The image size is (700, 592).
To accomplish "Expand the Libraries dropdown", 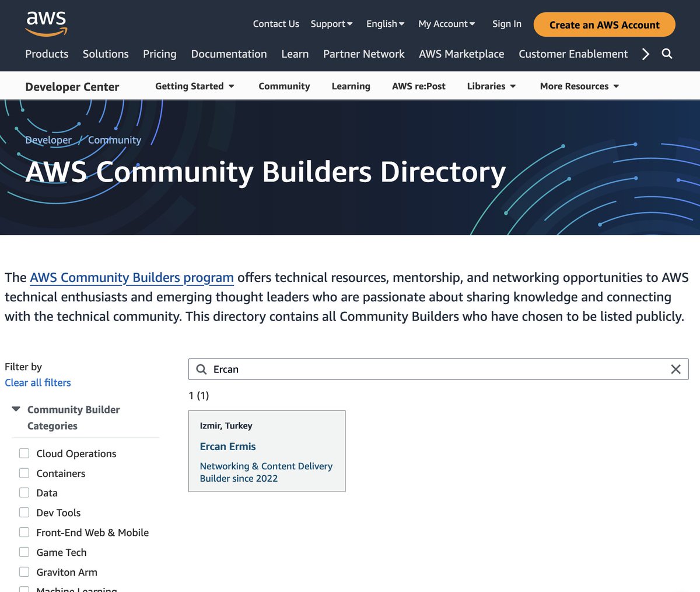I will 492,86.
